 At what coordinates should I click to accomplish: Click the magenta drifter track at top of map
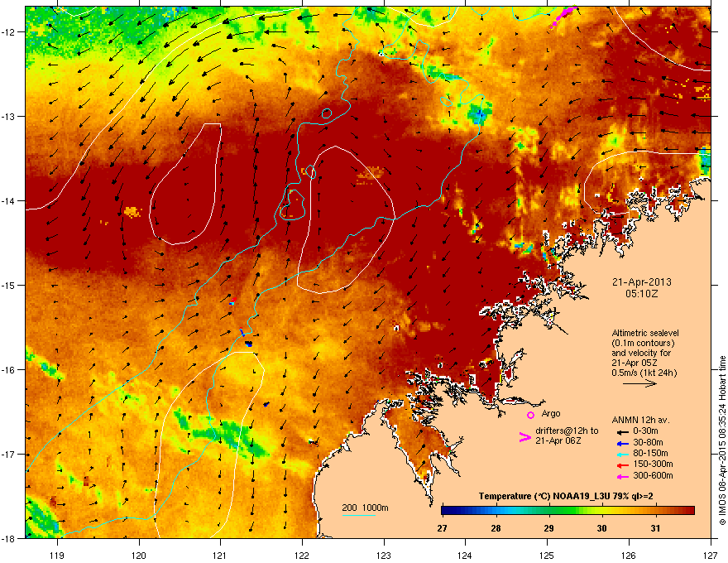pos(563,17)
